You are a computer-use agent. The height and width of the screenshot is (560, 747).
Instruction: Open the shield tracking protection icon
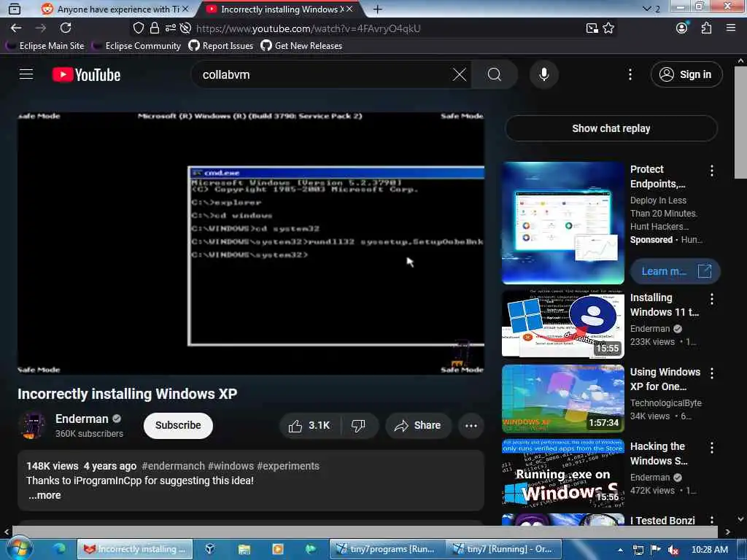coord(138,28)
